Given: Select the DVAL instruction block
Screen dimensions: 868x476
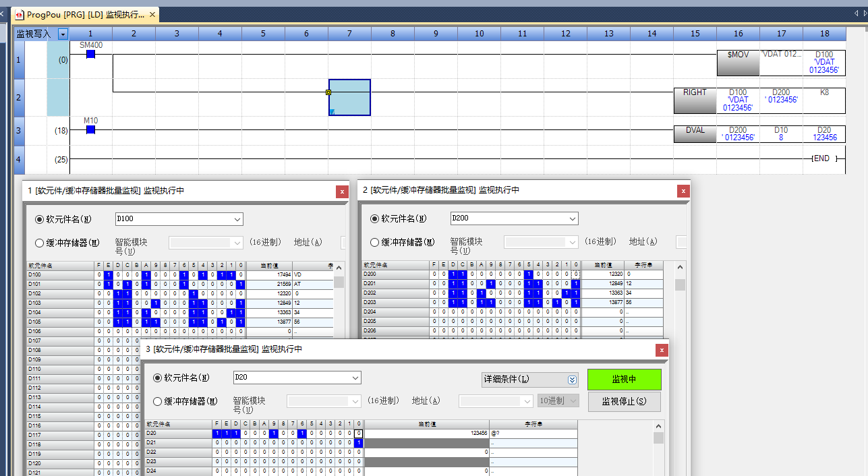Looking at the screenshot, I should coord(695,133).
